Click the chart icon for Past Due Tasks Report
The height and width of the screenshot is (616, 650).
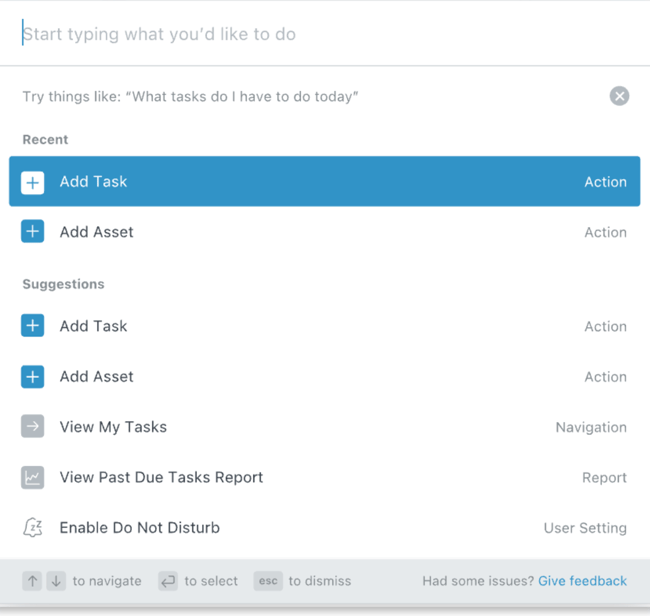pyautogui.click(x=32, y=478)
